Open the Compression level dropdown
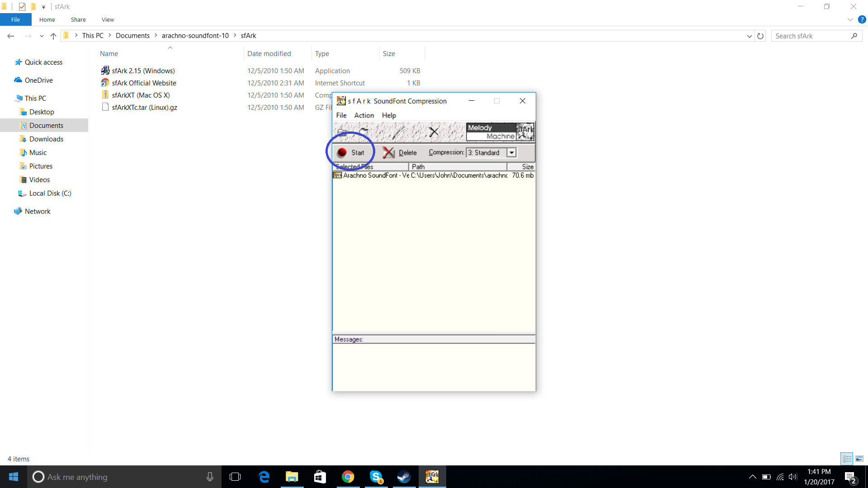The width and height of the screenshot is (868, 488). [x=511, y=153]
